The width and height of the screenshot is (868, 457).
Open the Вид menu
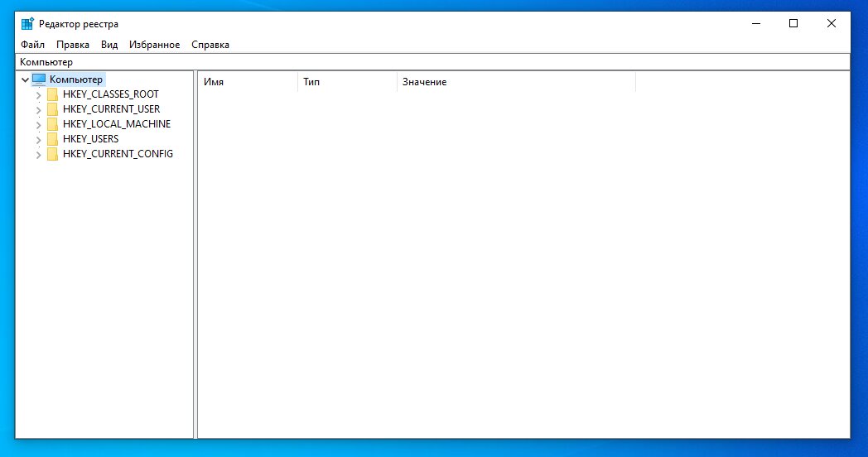point(109,45)
